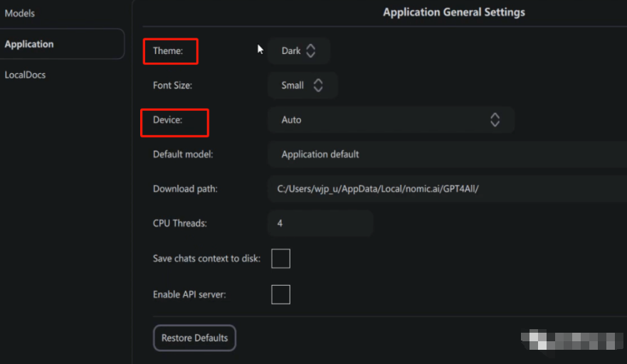Click the Download path: label
The height and width of the screenshot is (364, 627).
[x=185, y=188]
